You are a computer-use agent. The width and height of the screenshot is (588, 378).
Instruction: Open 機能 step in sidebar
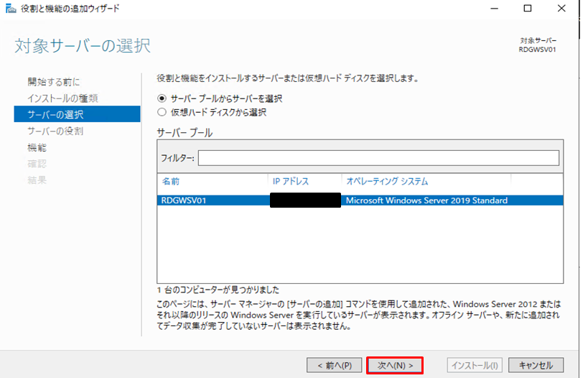coord(37,147)
